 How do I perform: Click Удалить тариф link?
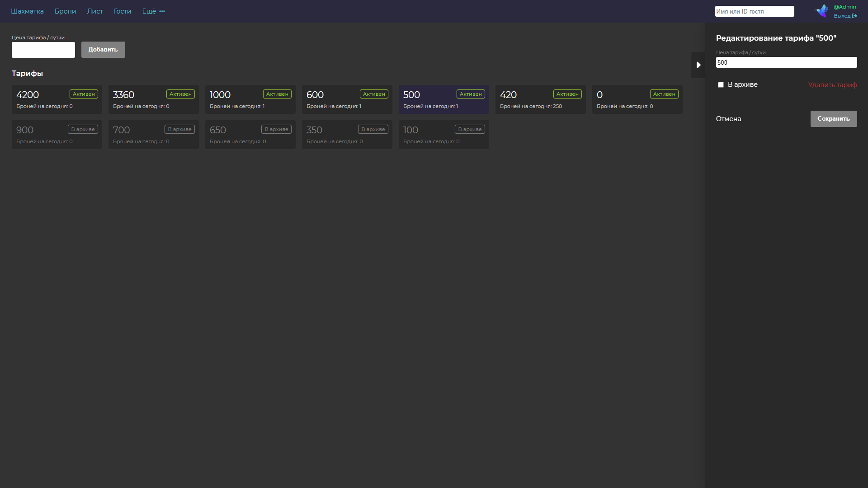pos(832,85)
